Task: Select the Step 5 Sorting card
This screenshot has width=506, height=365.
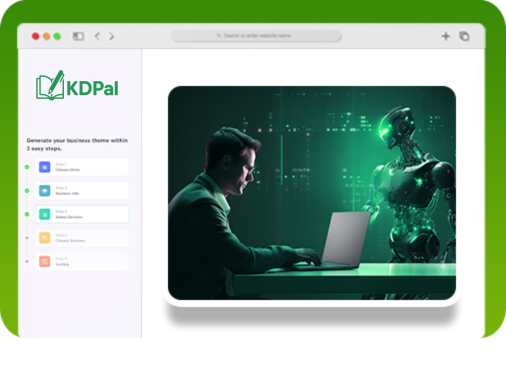Action: pyautogui.click(x=82, y=261)
